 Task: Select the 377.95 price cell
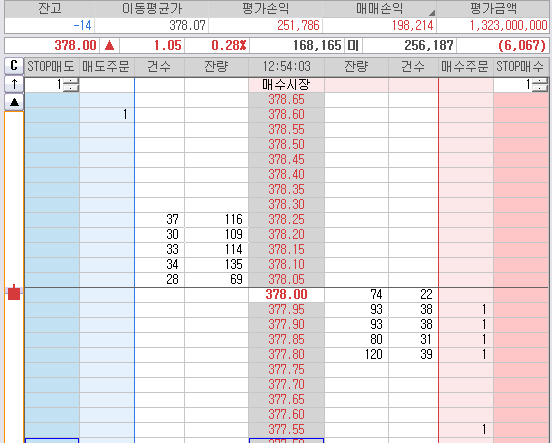coord(286,310)
